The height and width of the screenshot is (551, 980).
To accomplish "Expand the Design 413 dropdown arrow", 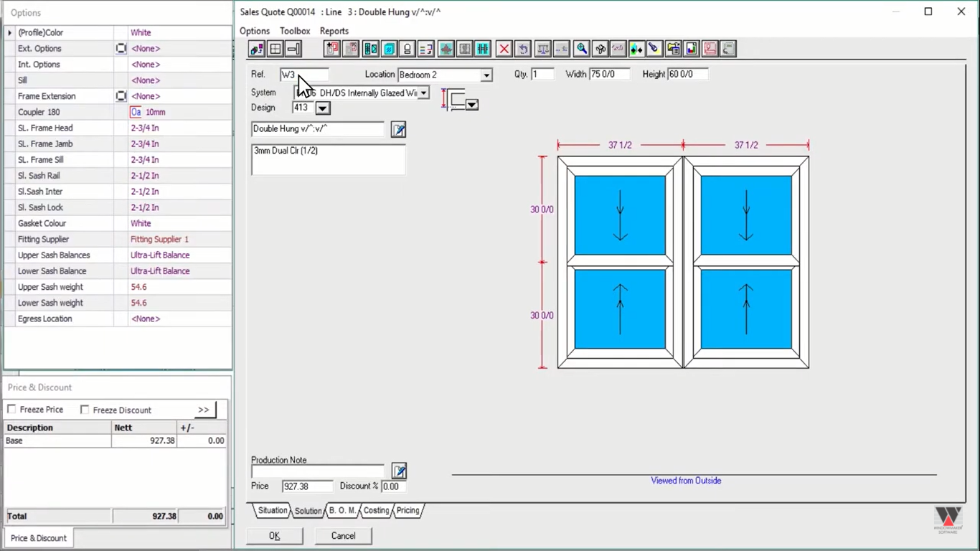I will tap(323, 108).
